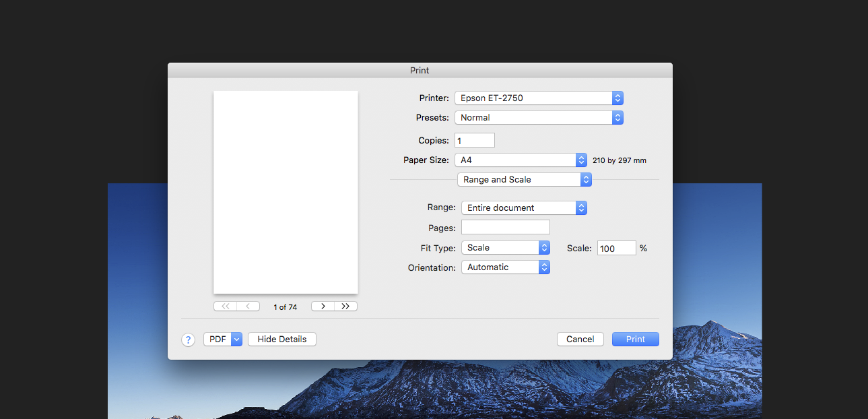The width and height of the screenshot is (868, 419).
Task: Open the Presets dropdown showing Normal
Action: 539,118
